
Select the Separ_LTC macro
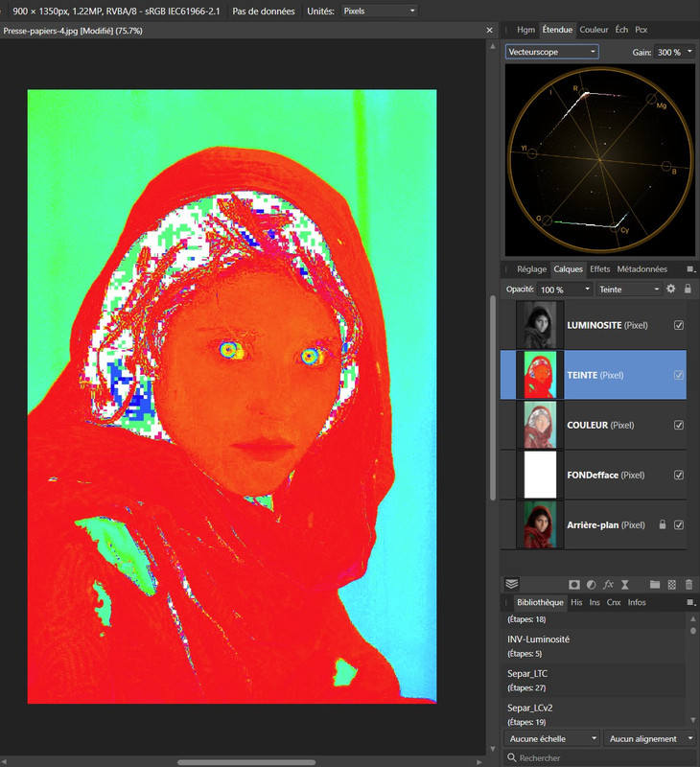[593, 680]
